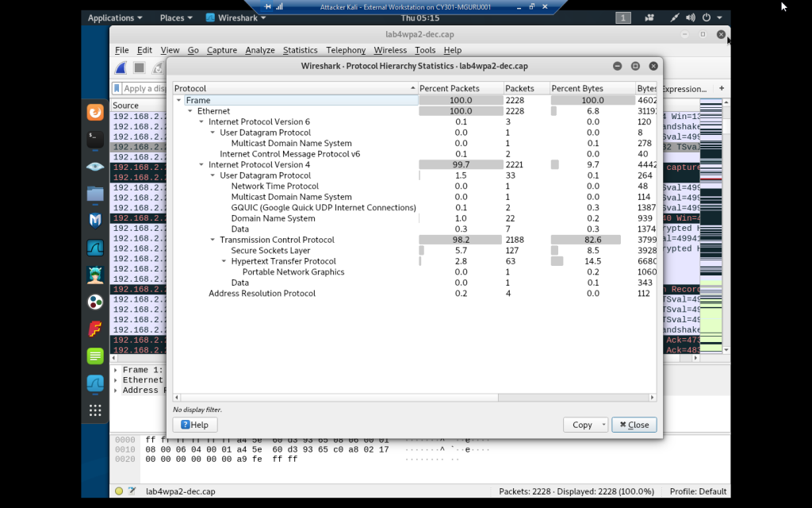
Task: Sort by the Percent Bytes column header
Action: (x=592, y=88)
